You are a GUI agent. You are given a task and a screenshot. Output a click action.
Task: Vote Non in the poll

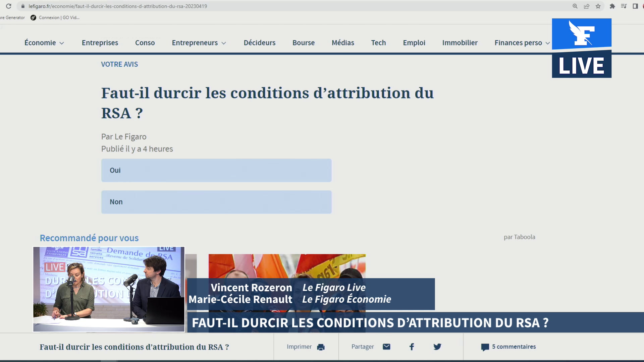(x=216, y=202)
